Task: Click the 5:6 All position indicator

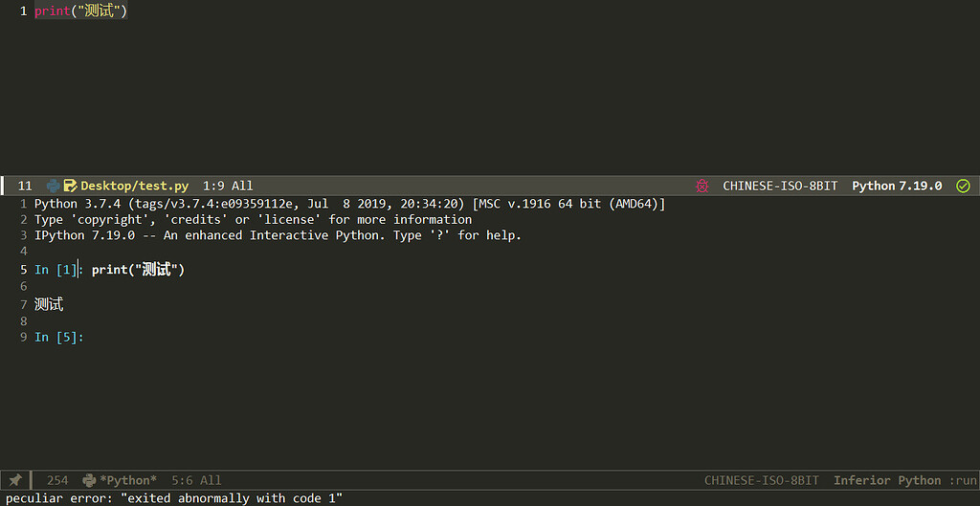Action: pos(196,480)
